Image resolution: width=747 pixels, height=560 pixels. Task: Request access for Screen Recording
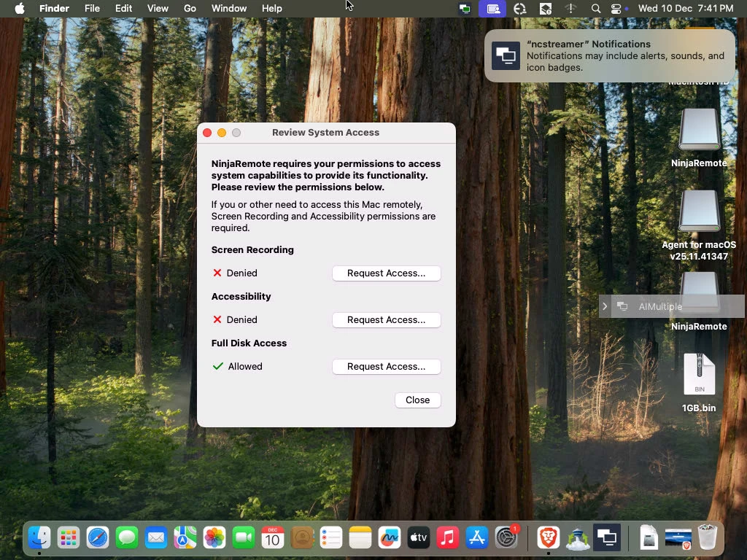click(387, 273)
